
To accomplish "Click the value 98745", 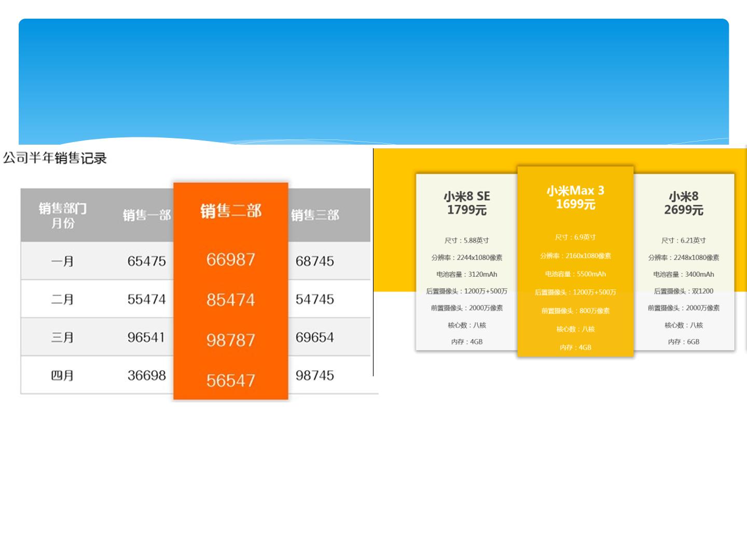I will click(x=315, y=375).
